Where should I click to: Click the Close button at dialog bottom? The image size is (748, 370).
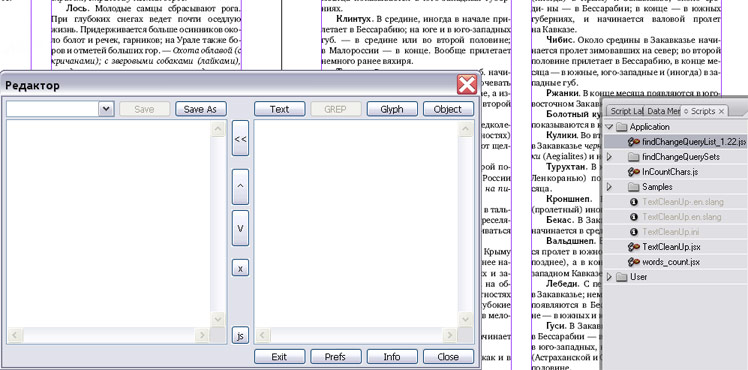(448, 357)
